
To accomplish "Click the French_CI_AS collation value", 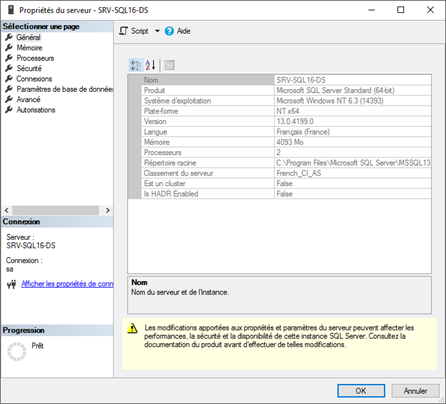I will click(x=353, y=173).
